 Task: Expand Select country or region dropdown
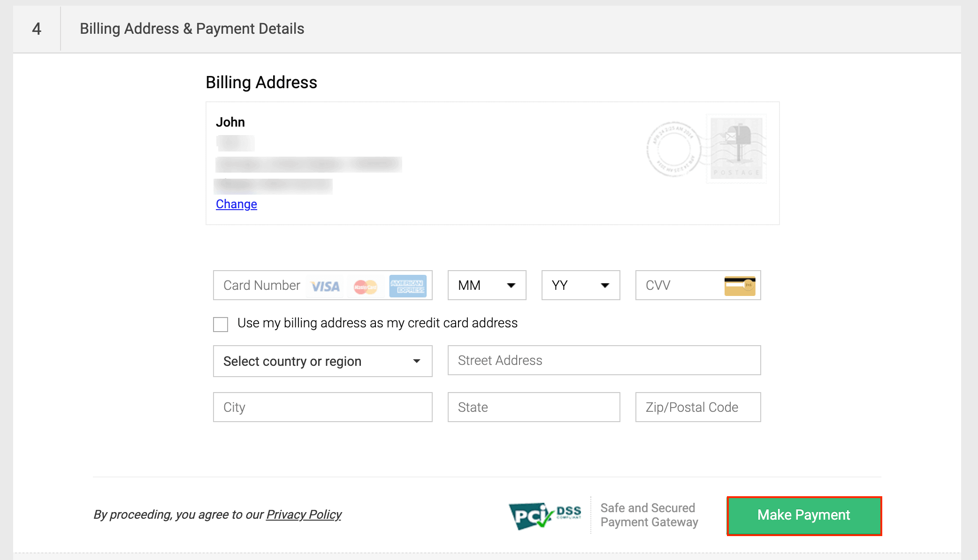[x=322, y=361]
